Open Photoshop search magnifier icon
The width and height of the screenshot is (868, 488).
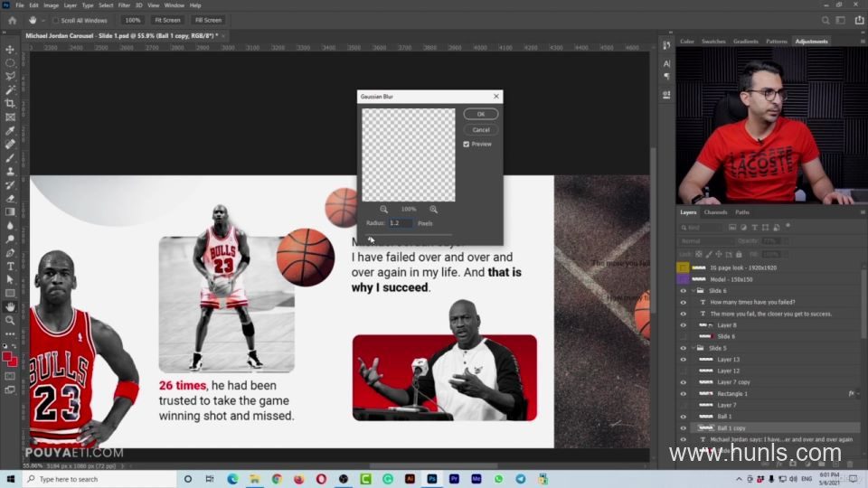[x=826, y=21]
